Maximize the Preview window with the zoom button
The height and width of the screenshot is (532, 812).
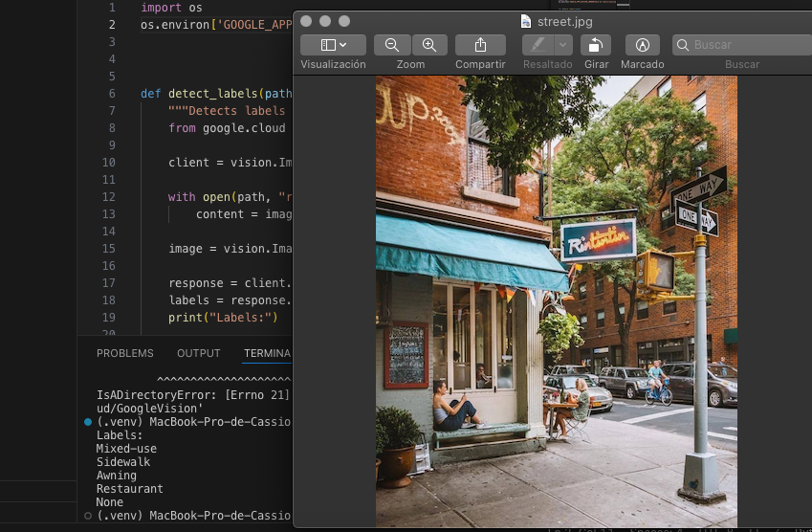344,21
